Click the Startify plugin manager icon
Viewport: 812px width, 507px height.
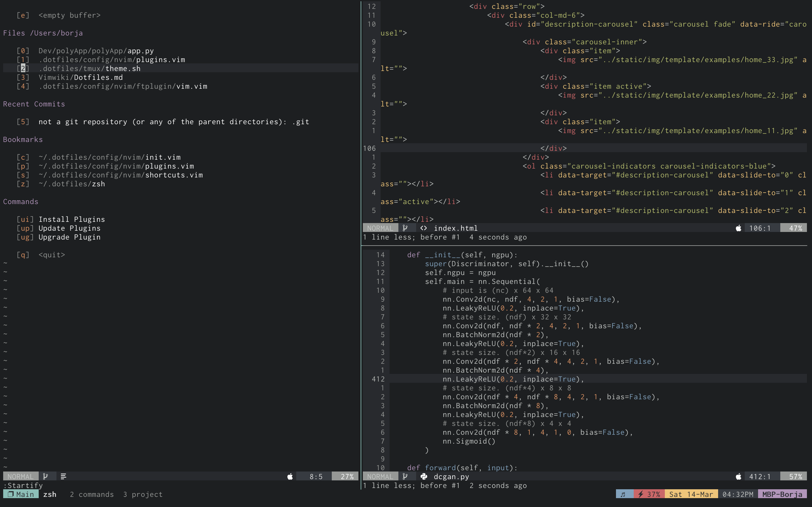pyautogui.click(x=63, y=476)
